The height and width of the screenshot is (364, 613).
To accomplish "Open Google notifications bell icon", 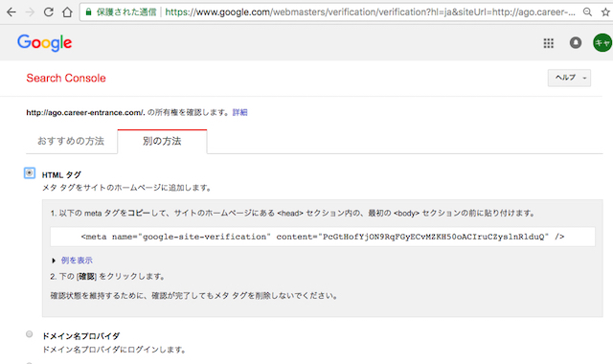I will coord(576,42).
